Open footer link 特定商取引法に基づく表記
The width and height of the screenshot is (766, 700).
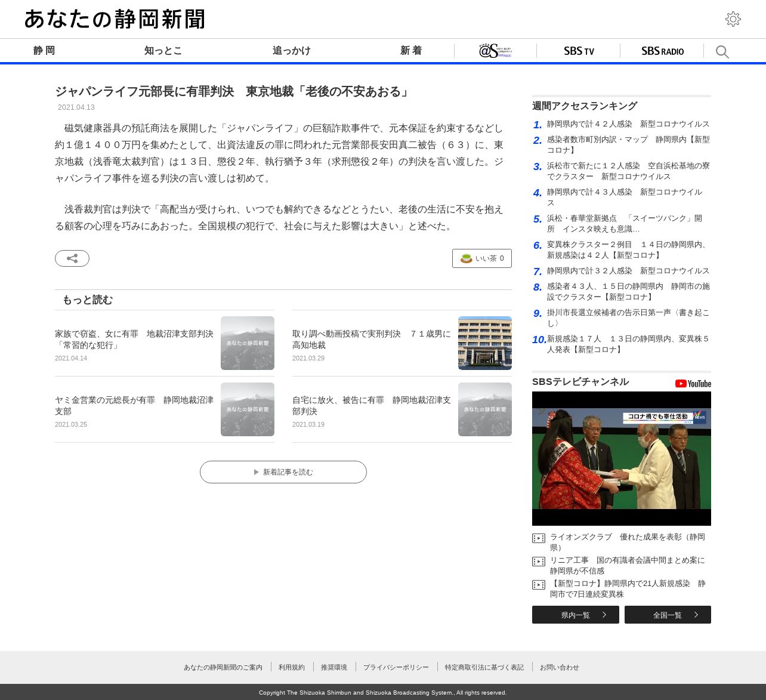pos(484,668)
